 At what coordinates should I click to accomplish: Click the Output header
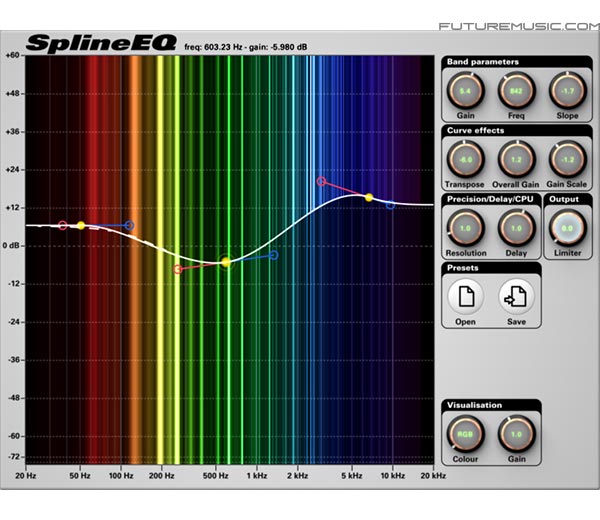pos(564,199)
